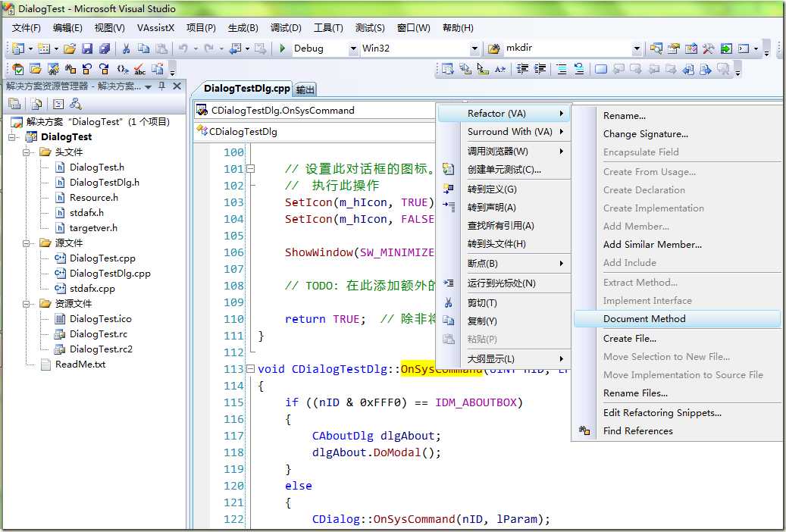Screen dimensions: 786x532
Task: Click Show All Files in Solution Explorer toolbar
Action: click(x=36, y=105)
